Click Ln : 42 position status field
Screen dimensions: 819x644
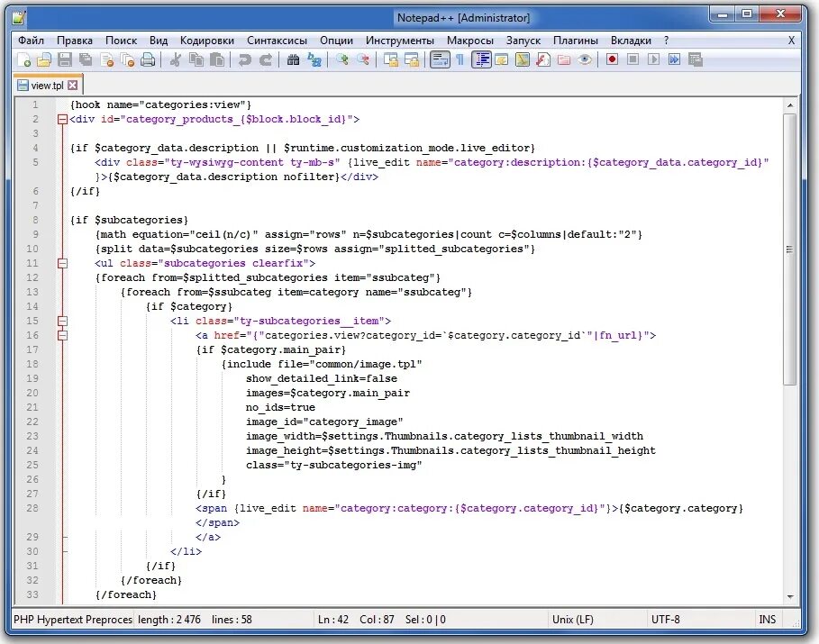click(333, 620)
